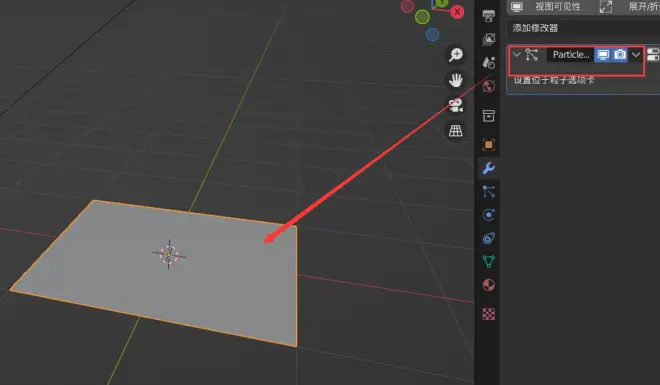
Task: Open the Material properties sphere tab
Action: (489, 285)
